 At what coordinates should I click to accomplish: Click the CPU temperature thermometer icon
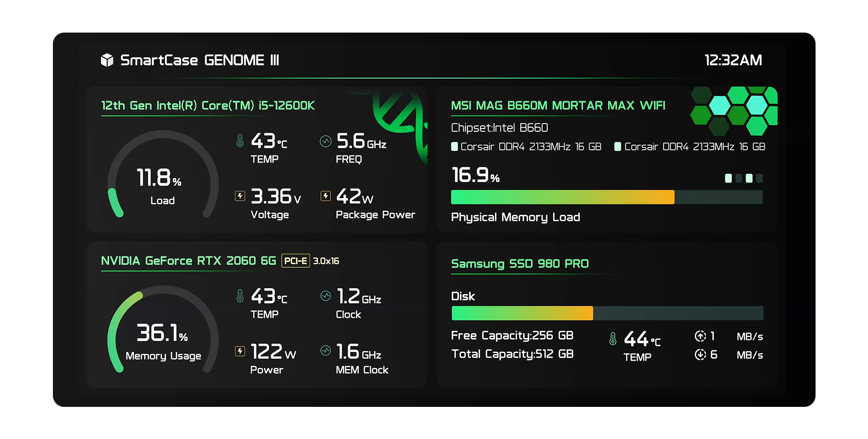(240, 141)
